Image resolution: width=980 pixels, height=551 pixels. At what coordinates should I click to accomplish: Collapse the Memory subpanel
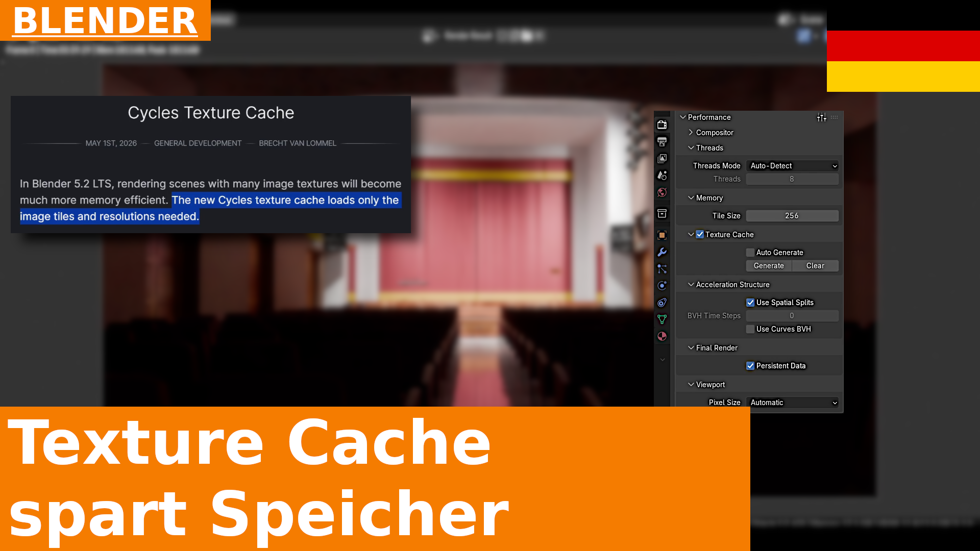(x=691, y=198)
